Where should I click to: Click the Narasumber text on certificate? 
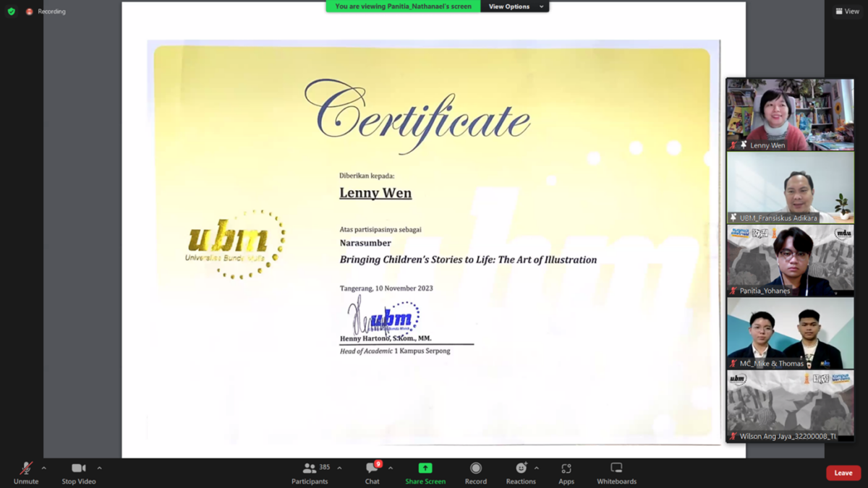coord(365,244)
